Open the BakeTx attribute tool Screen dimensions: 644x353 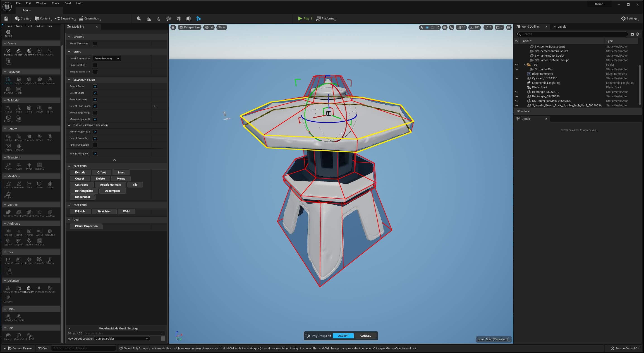pos(39,242)
